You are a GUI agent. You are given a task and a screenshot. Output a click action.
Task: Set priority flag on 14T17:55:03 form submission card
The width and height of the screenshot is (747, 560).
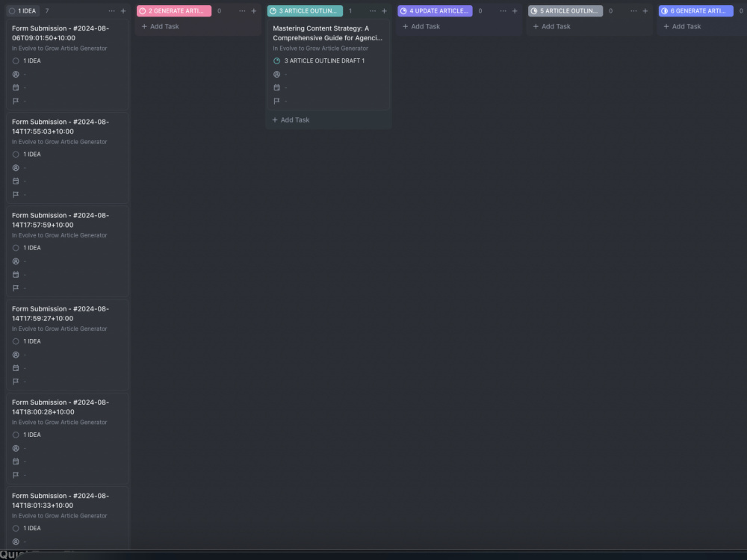(x=16, y=194)
